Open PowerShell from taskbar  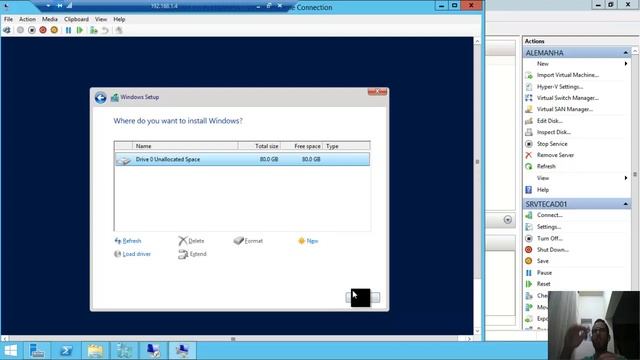coord(66,351)
